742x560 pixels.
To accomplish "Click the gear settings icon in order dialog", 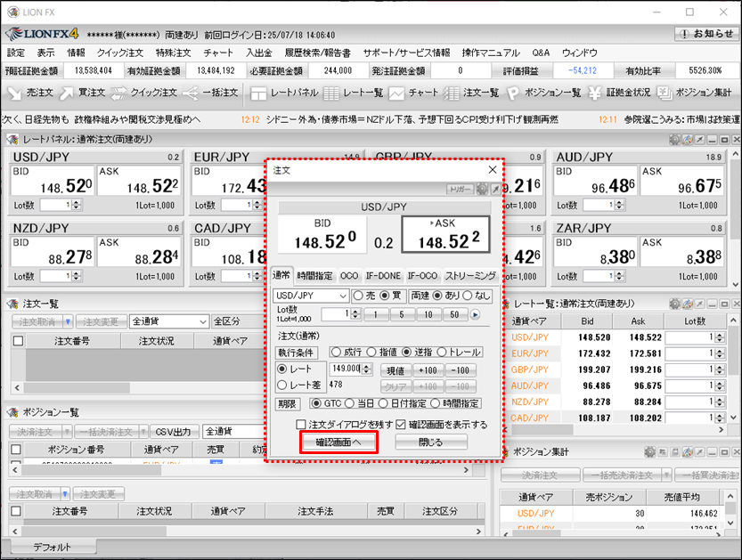I will [482, 190].
